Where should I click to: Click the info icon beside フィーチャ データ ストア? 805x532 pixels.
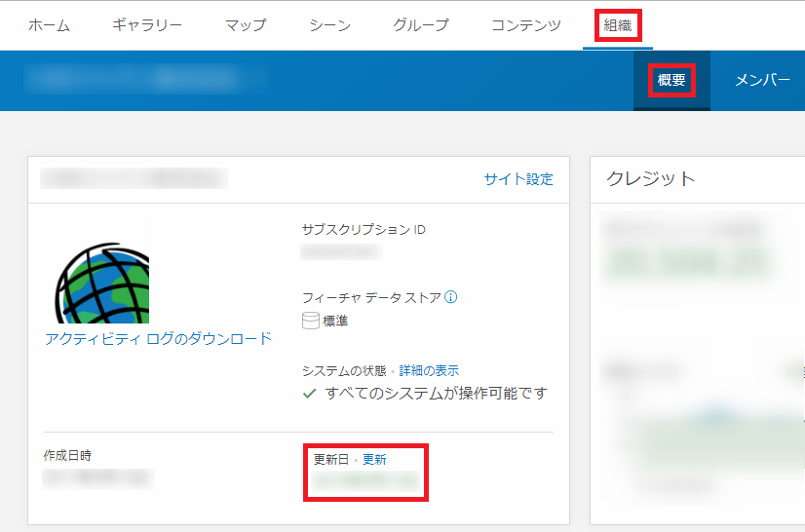pos(451,297)
